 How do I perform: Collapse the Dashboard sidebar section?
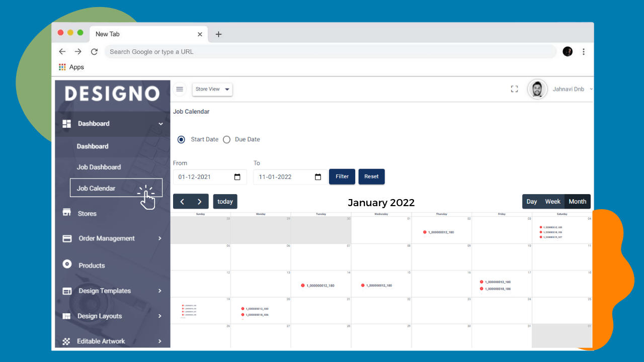tap(160, 124)
